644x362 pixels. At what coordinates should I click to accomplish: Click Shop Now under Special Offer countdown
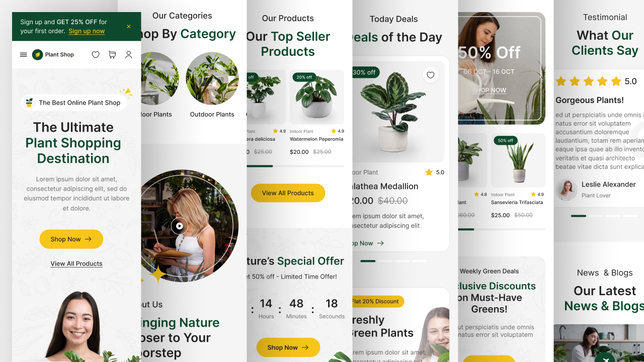(288, 347)
